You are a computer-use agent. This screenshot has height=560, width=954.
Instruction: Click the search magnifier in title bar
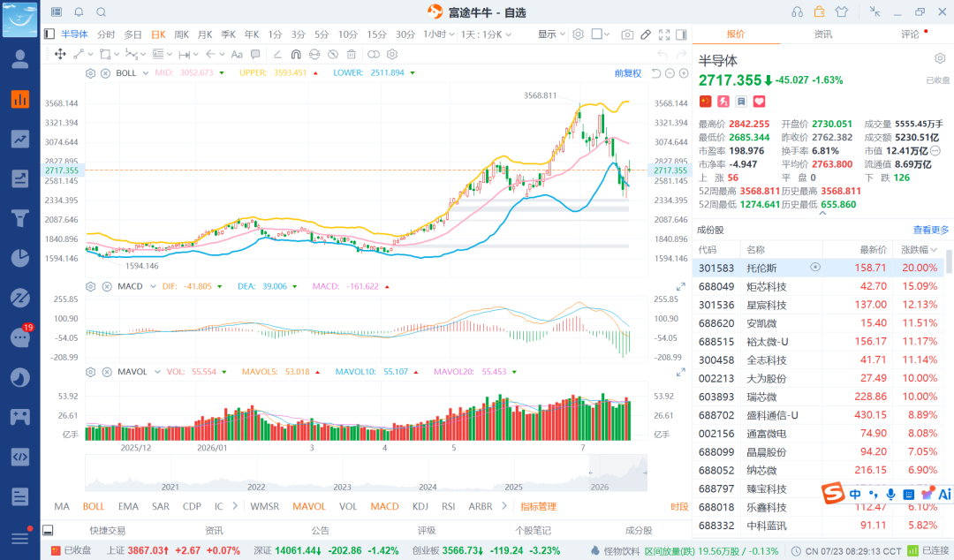click(102, 12)
